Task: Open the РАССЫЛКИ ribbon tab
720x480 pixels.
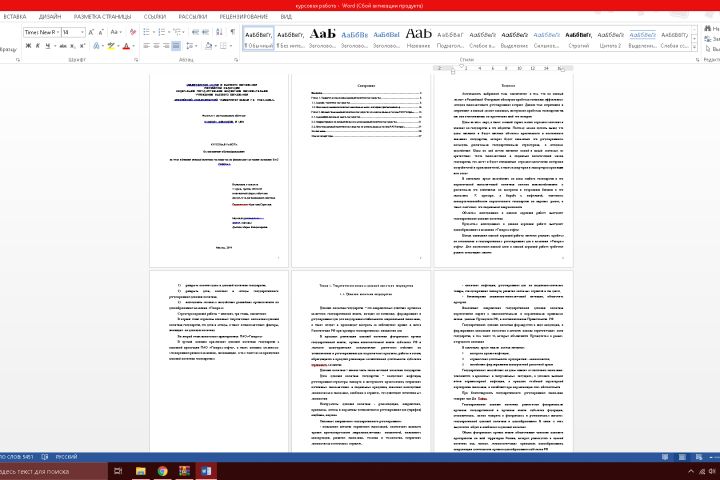Action: pyautogui.click(x=193, y=17)
